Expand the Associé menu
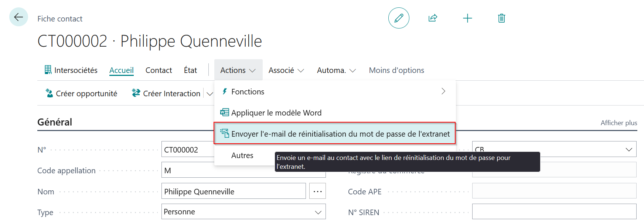Screen dimensions: 644x224 (x=286, y=70)
